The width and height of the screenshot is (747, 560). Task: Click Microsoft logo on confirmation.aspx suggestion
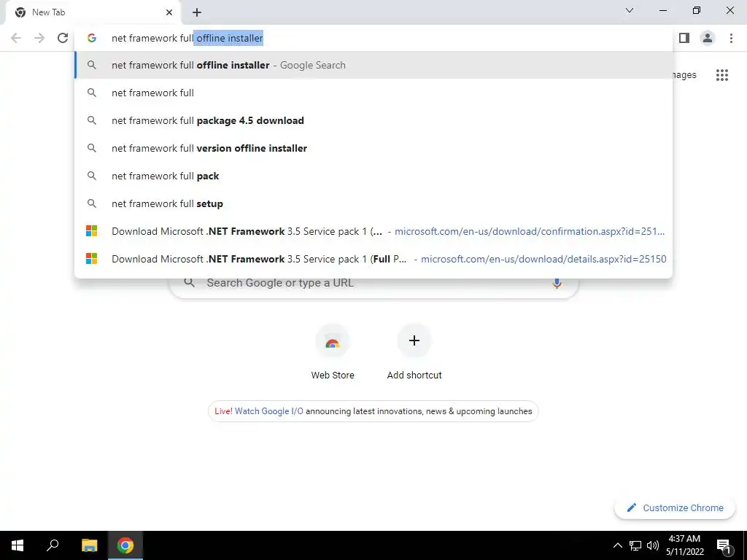91,231
